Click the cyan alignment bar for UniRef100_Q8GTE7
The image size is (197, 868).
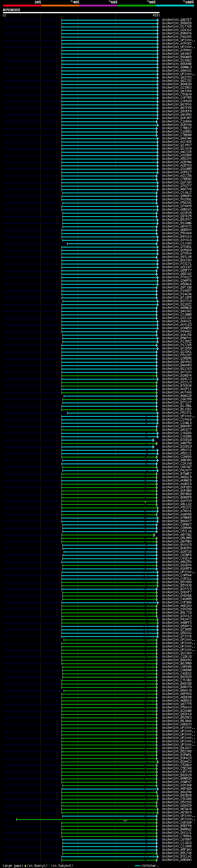coord(110,20)
